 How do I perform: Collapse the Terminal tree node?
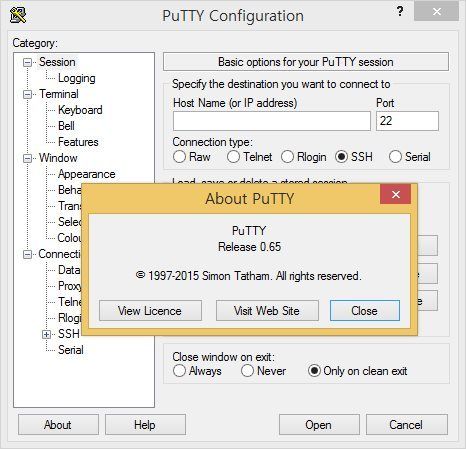point(28,94)
